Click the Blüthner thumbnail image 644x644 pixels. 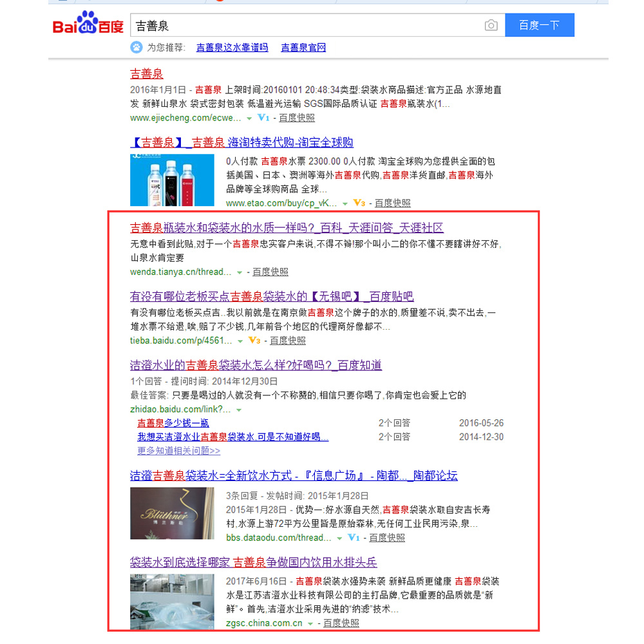click(x=172, y=513)
